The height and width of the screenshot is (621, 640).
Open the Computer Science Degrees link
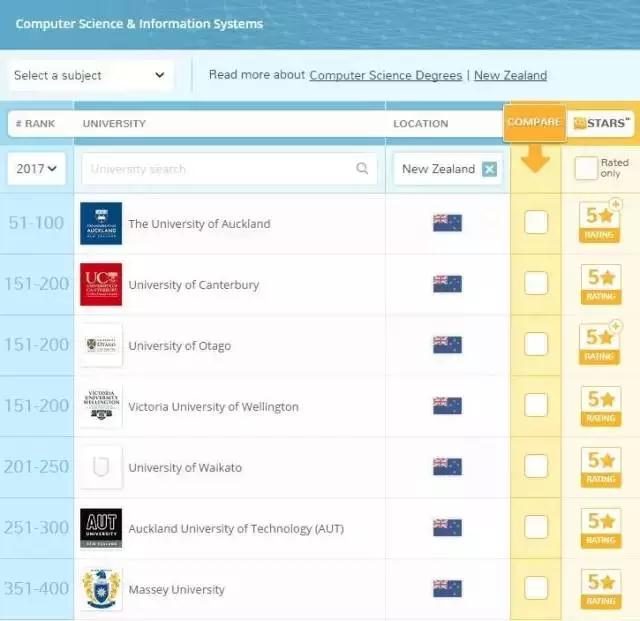point(386,75)
